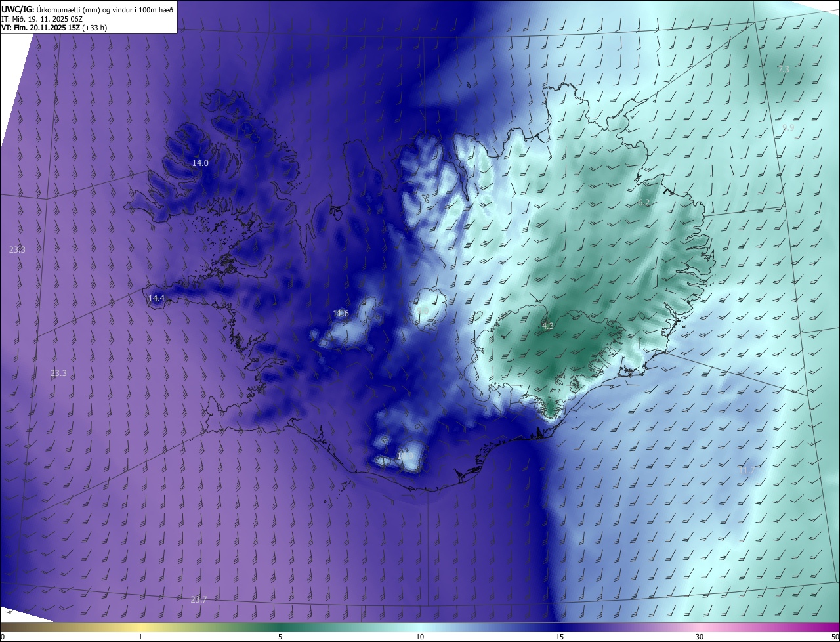
Task: Click the 11.6 value label on the map
Action: click(x=341, y=314)
